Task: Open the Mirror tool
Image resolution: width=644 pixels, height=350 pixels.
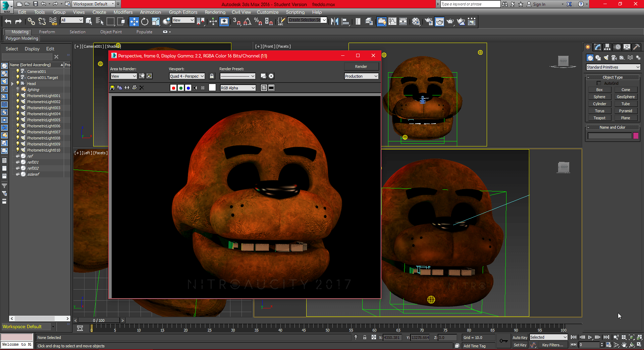Action: point(334,21)
